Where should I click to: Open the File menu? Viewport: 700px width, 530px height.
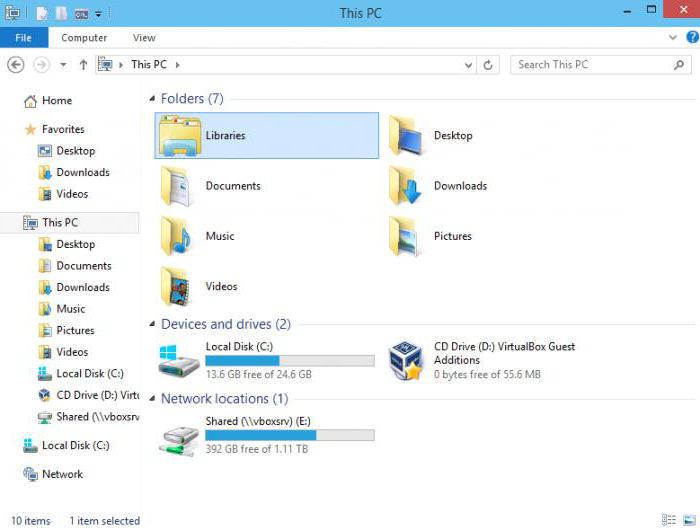coord(23,38)
